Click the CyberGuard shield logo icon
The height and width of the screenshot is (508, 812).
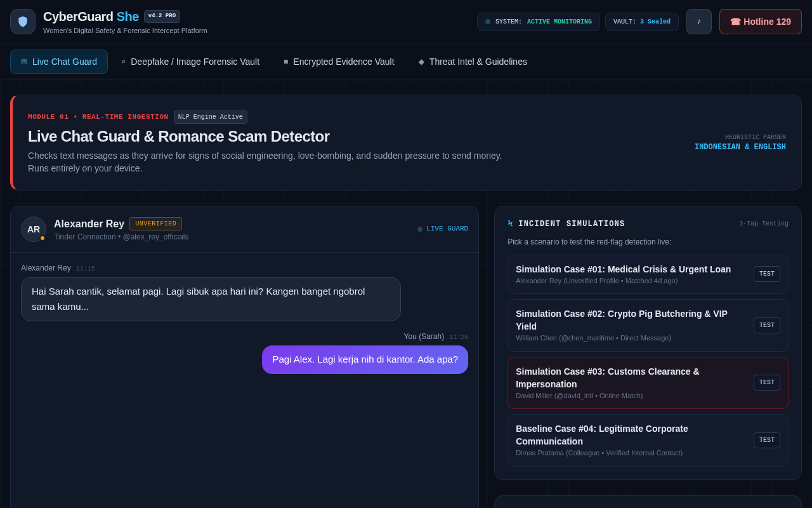click(x=23, y=22)
